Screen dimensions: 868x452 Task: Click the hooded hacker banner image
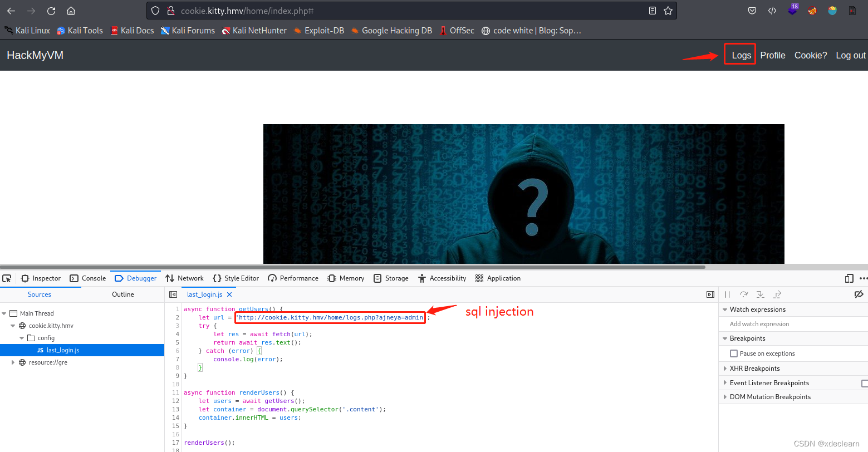point(524,194)
